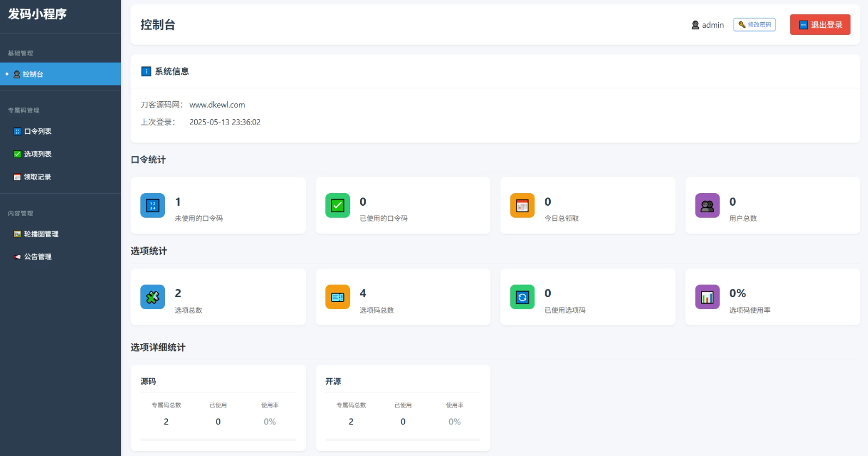Click the 已使用选项码 label

(565, 310)
